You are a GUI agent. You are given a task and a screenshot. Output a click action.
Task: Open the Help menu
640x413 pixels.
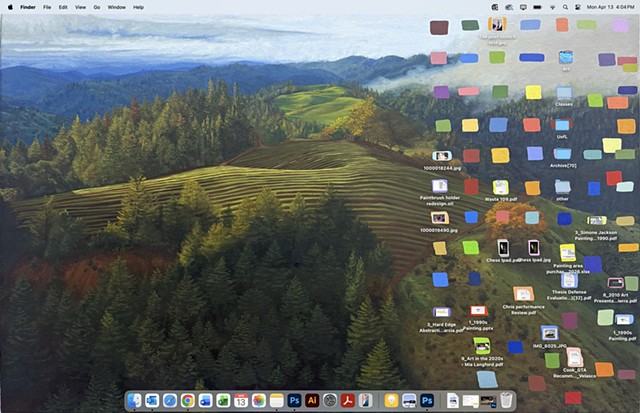[138, 7]
